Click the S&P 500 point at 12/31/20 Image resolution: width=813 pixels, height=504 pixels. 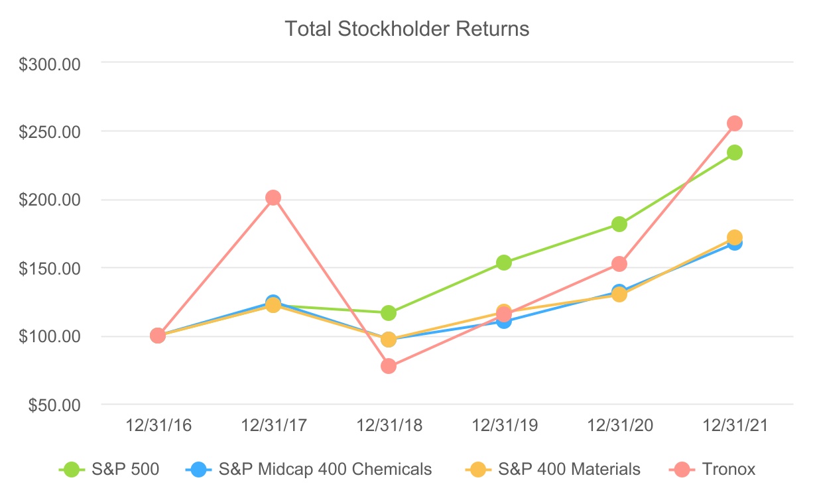[x=619, y=224]
